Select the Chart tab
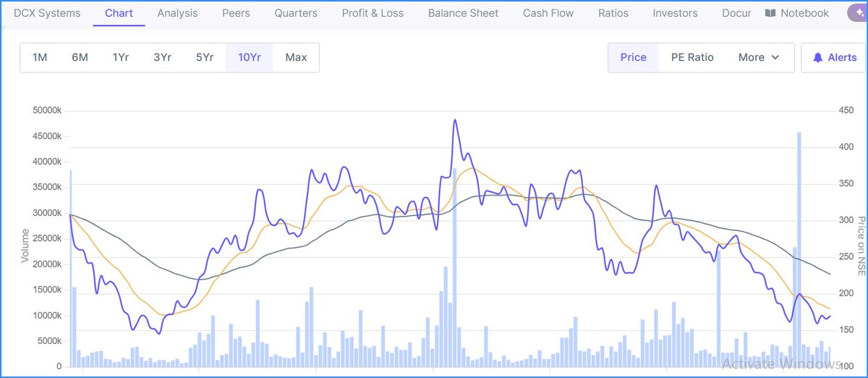 [119, 13]
